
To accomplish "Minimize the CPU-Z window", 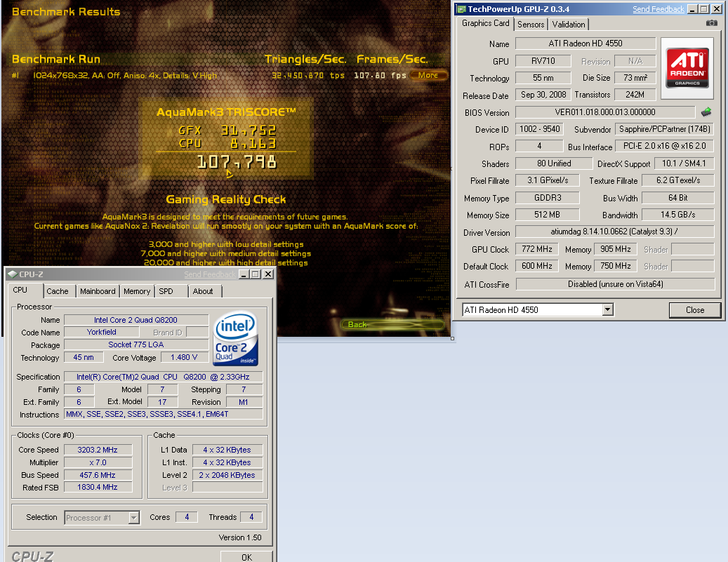I will pos(244,274).
